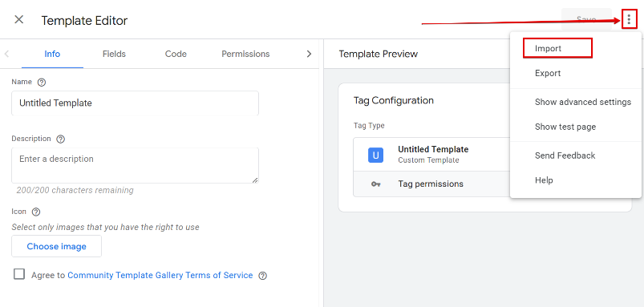Screen dimensions: 644x307
Task: Choose Show advanced settings menu item
Action: coord(583,102)
